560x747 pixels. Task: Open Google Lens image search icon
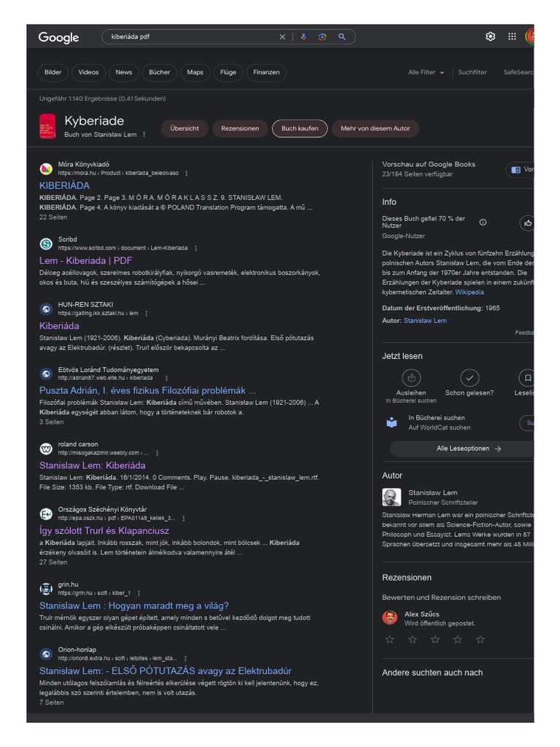(322, 36)
